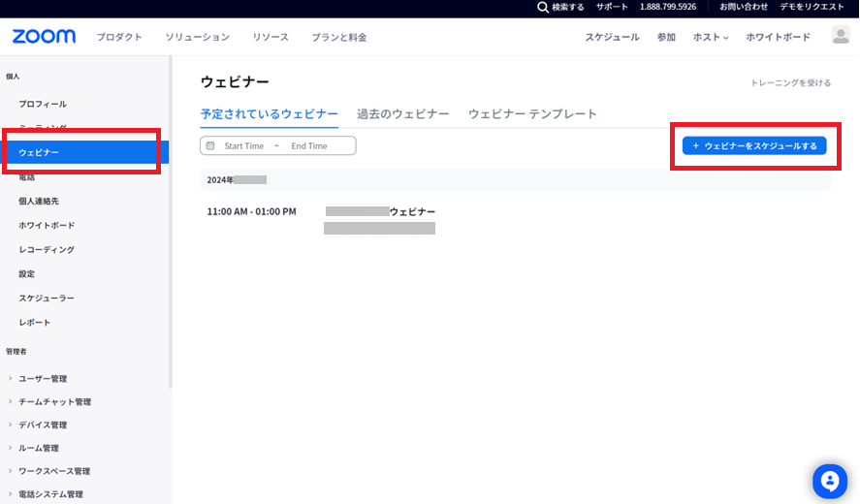Switch to 過去のウェビナー tab
Screen dimensions: 860x504
[x=402, y=114]
